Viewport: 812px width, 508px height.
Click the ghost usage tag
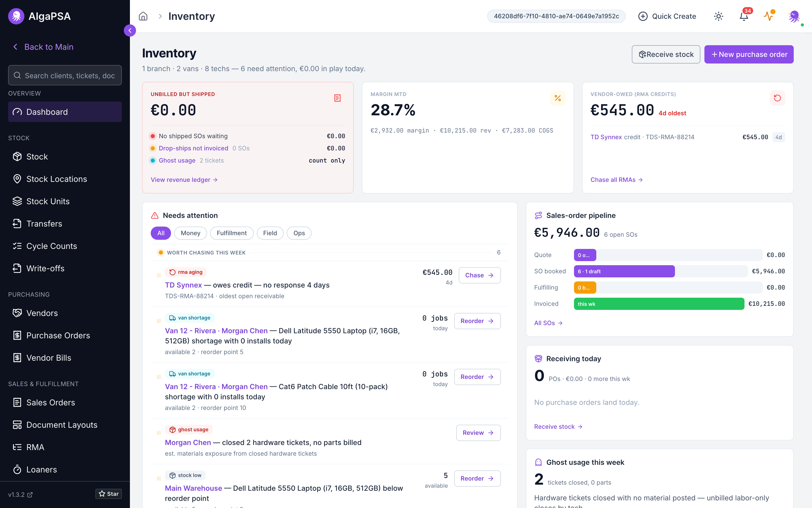189,429
